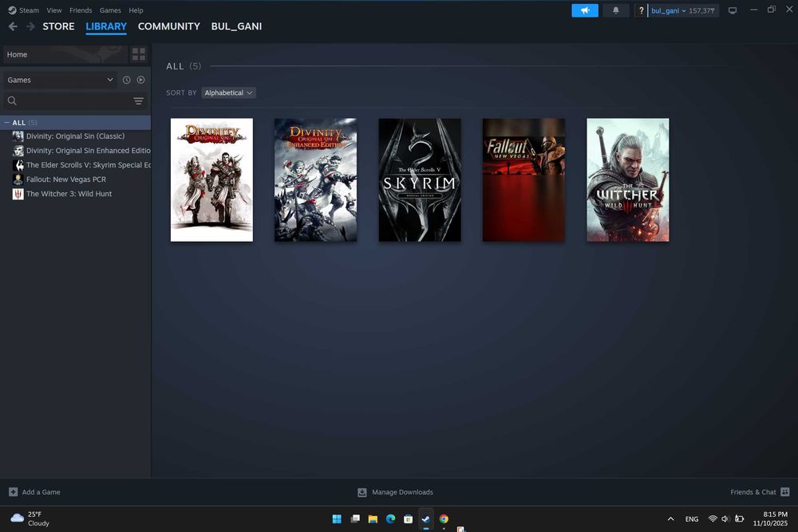
Task: Open the advanced filters icon
Action: [x=138, y=100]
